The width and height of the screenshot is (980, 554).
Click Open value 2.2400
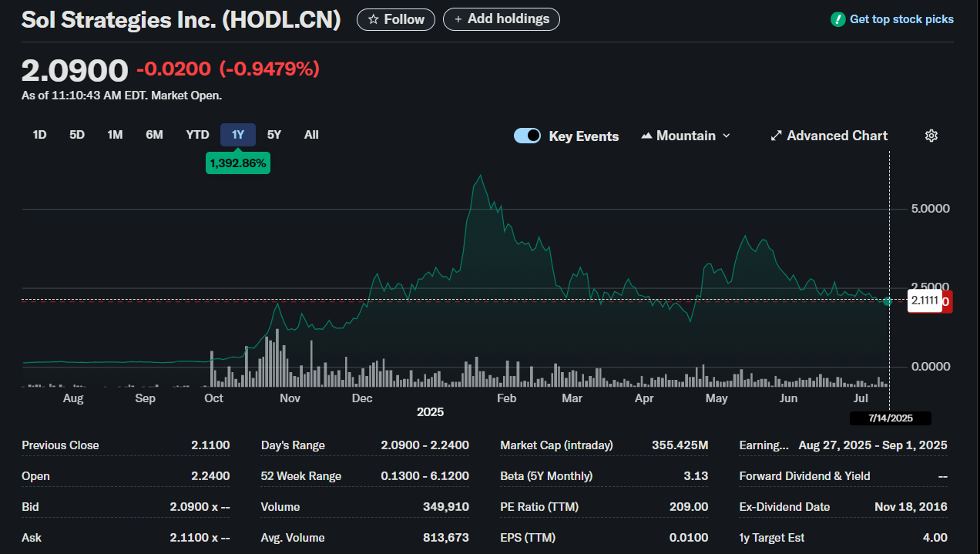pyautogui.click(x=210, y=476)
